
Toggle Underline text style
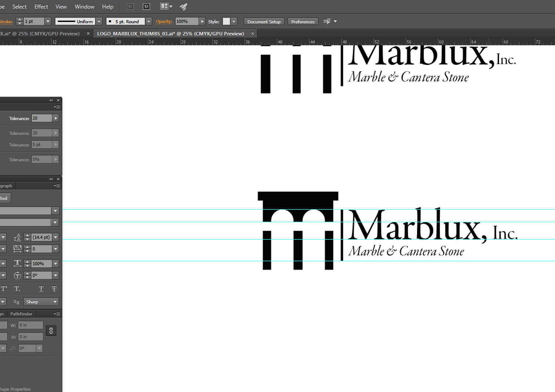click(x=41, y=289)
